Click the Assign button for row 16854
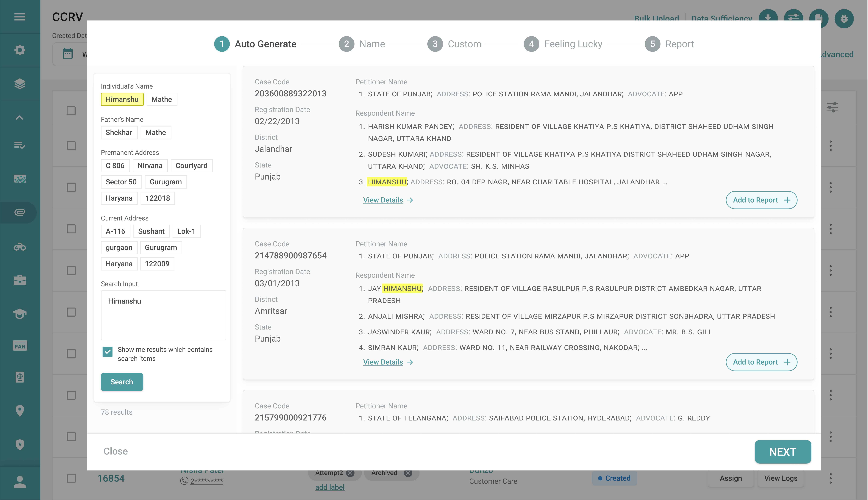Screen dimensions: 868x500 [x=731, y=478]
